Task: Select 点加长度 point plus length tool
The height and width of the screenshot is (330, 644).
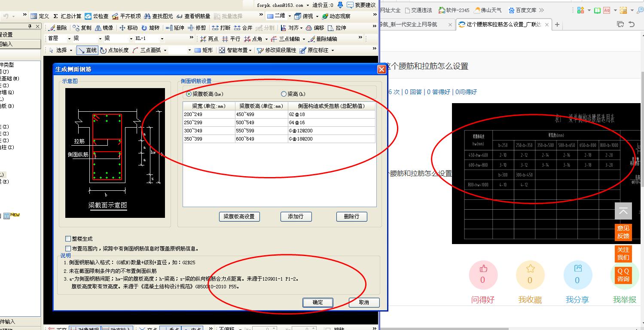Action: tap(114, 50)
